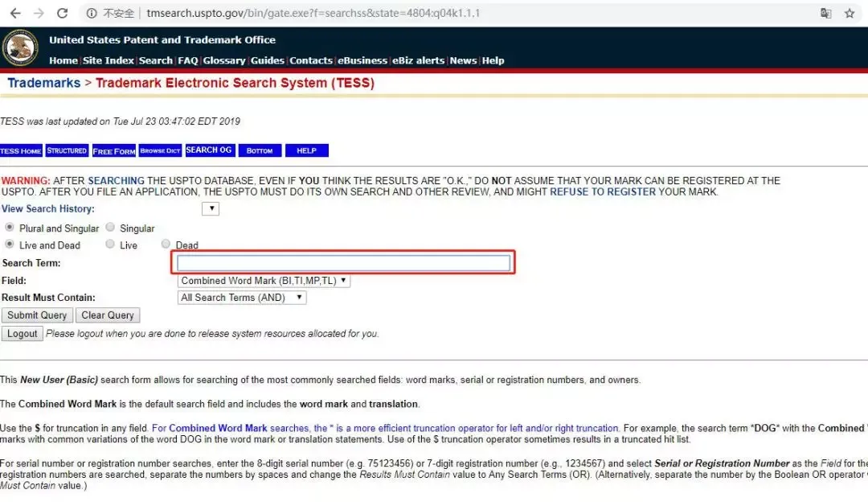Select the Plural and Singular radio button

click(x=10, y=227)
